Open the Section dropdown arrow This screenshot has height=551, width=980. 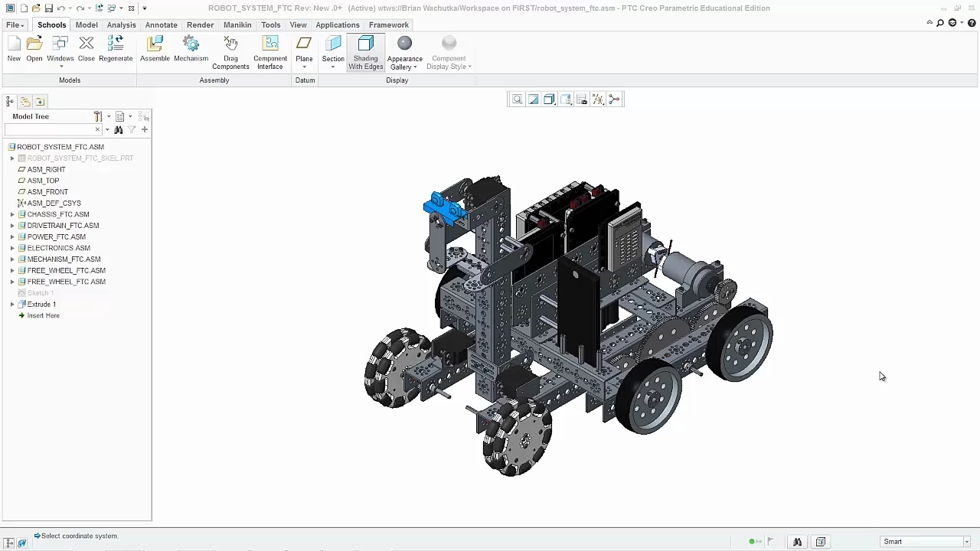pyautogui.click(x=333, y=67)
